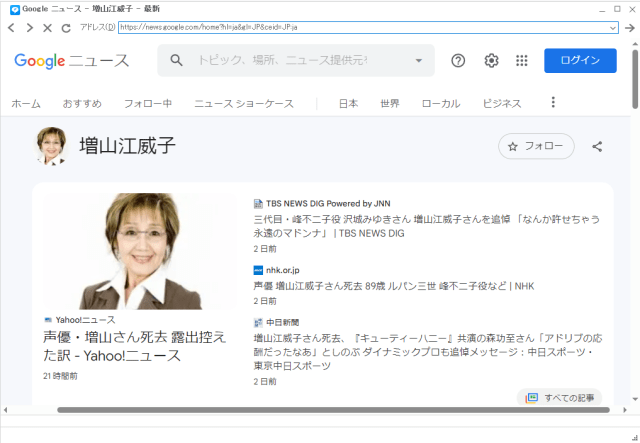Switch to the フォロー中 tab
640x443 pixels.
tap(148, 104)
